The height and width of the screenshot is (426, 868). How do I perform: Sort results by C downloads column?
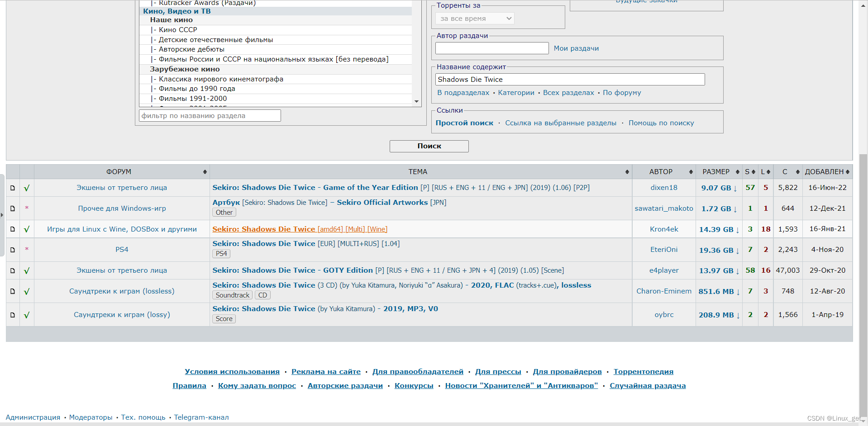click(x=788, y=172)
